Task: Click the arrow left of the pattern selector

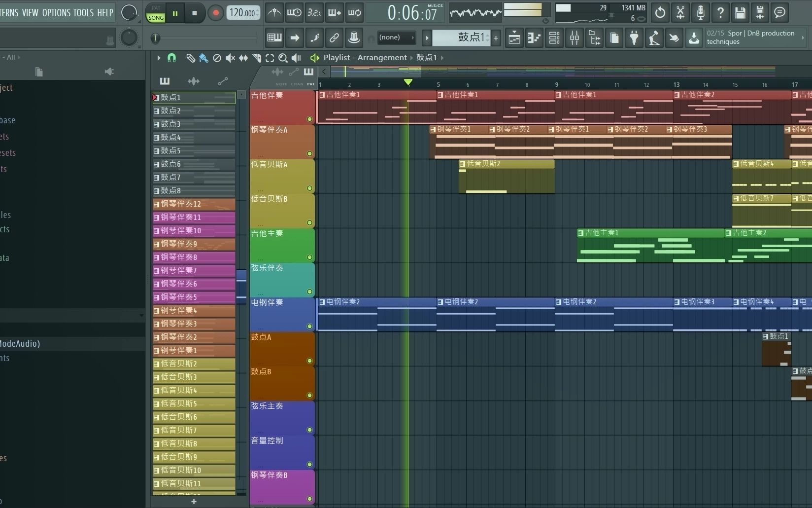Action: (x=427, y=37)
